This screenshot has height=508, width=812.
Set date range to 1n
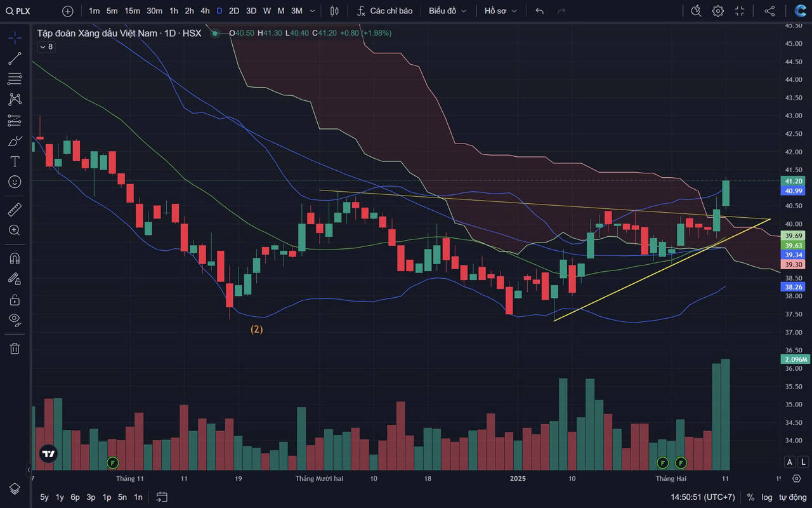138,497
